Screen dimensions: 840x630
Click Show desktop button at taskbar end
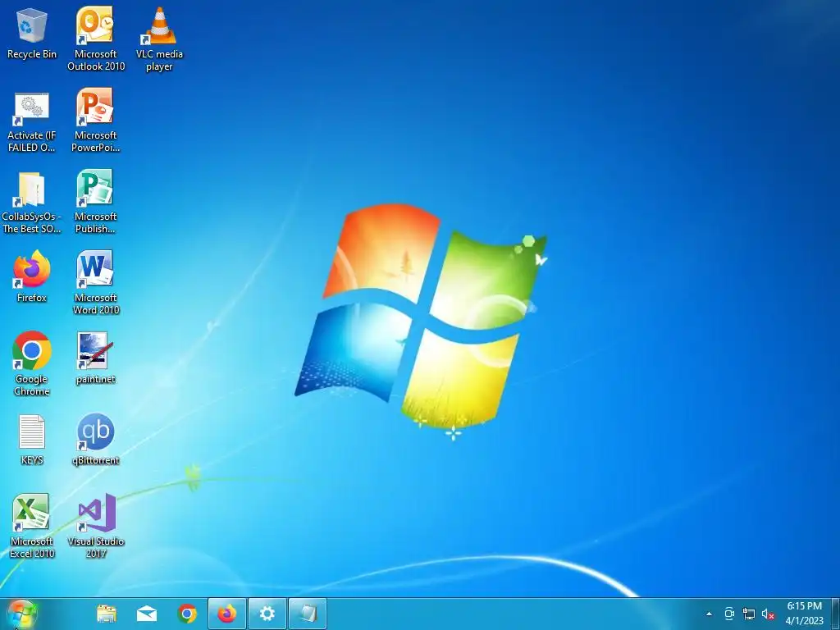click(835, 614)
